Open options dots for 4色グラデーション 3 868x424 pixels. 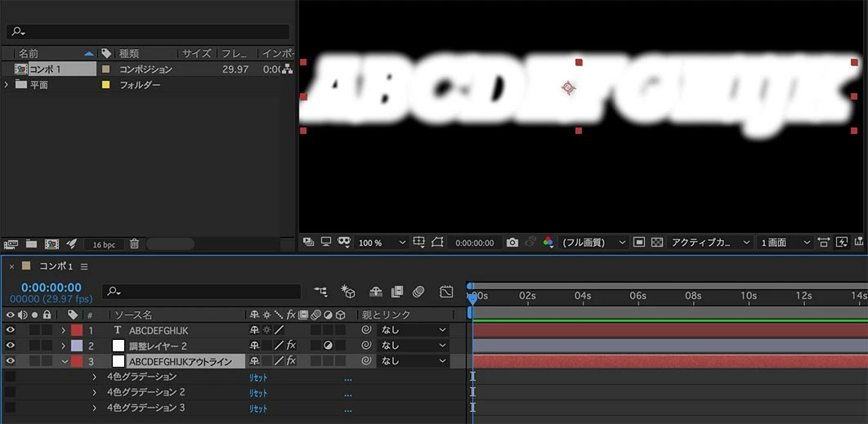pyautogui.click(x=347, y=411)
